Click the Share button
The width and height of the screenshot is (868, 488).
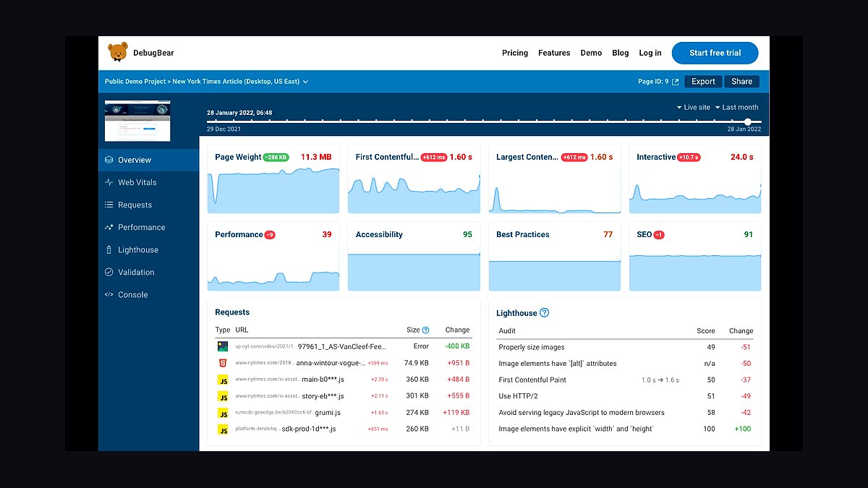point(741,82)
